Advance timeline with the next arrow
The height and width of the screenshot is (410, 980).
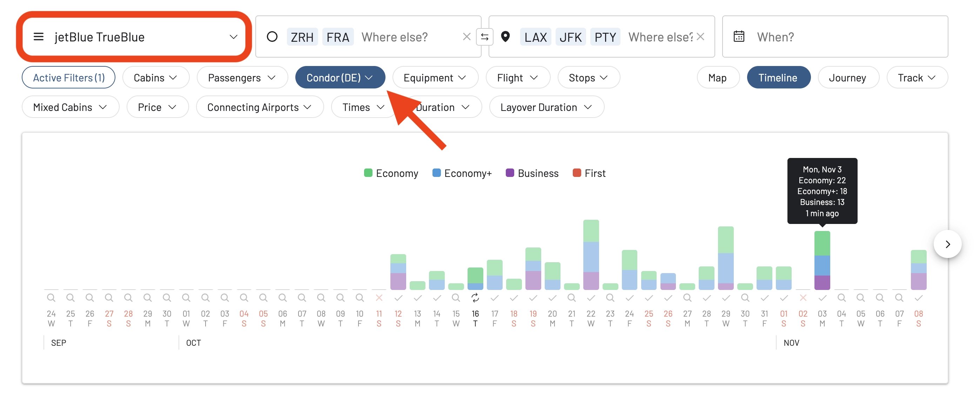[x=947, y=244]
